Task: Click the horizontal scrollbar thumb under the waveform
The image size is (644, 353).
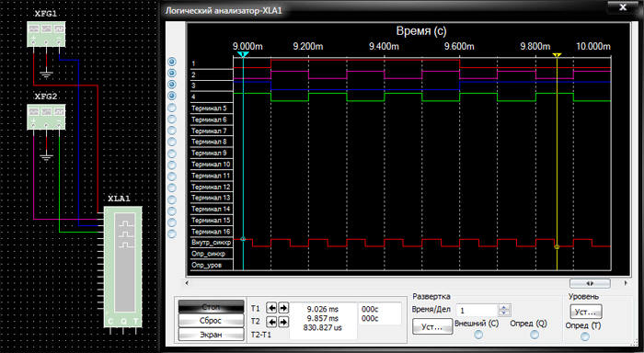Action: point(590,283)
